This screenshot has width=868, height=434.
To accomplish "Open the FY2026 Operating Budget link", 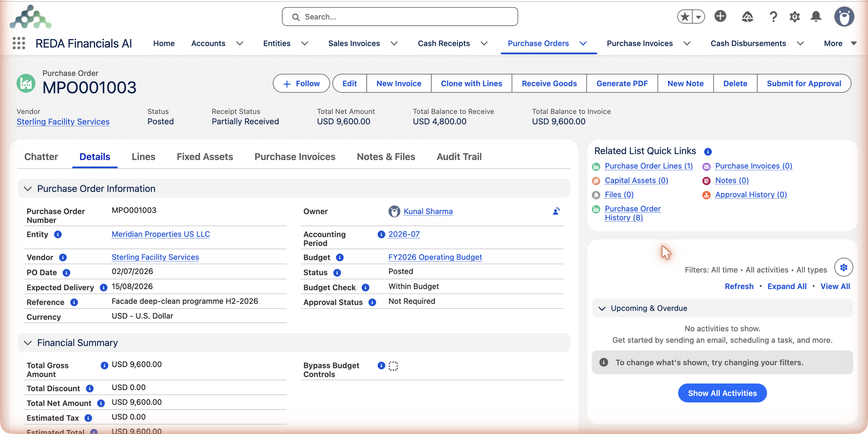I will click(x=435, y=257).
